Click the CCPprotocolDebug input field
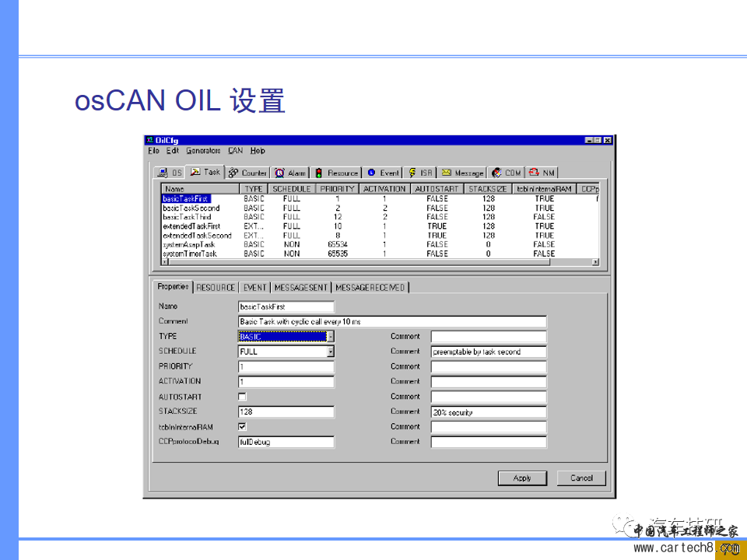The image size is (747, 560). (286, 442)
